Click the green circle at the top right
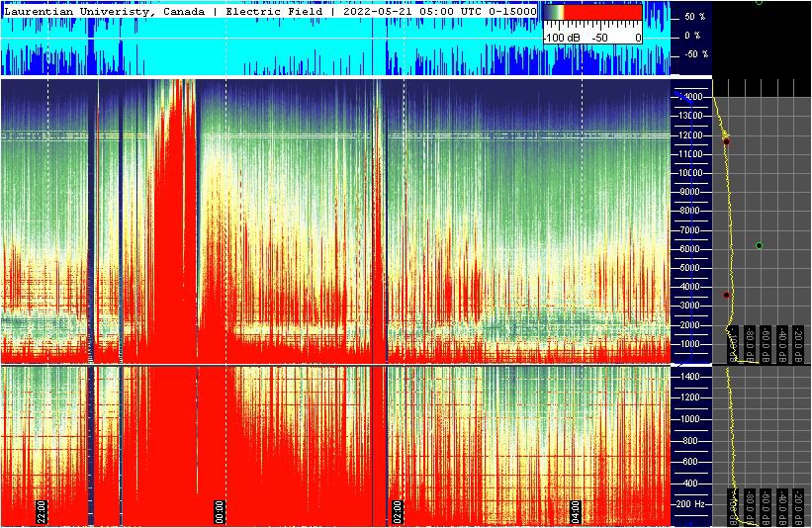 [759, 2]
